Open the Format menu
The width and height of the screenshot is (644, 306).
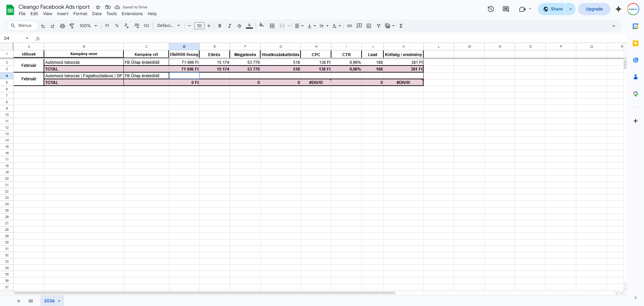click(80, 14)
